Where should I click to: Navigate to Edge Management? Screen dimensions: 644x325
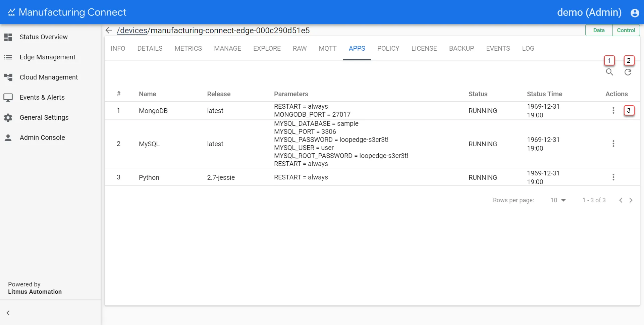48,57
